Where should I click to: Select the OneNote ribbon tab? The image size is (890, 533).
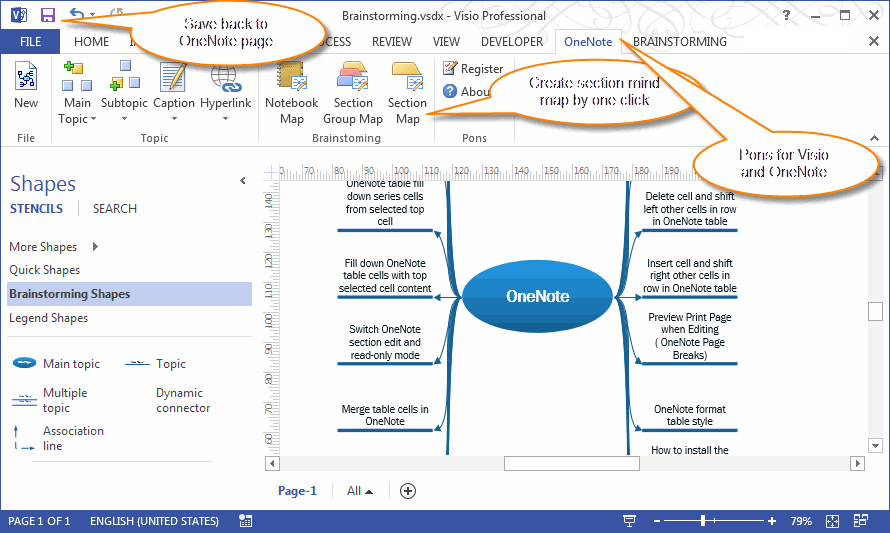588,41
